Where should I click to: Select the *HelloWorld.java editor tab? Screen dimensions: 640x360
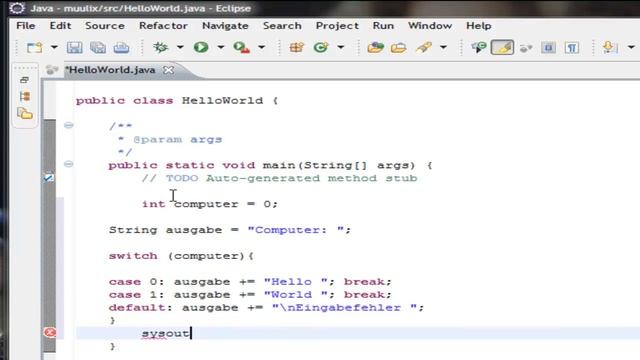110,70
